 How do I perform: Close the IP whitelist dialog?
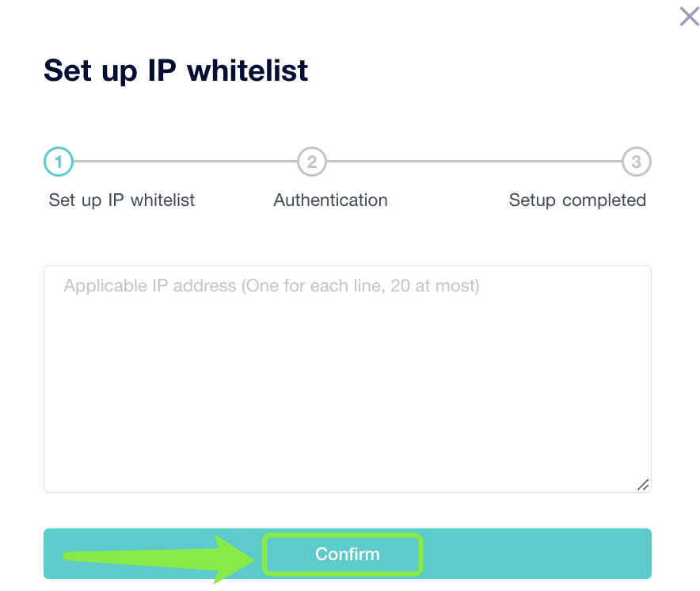[x=689, y=17]
